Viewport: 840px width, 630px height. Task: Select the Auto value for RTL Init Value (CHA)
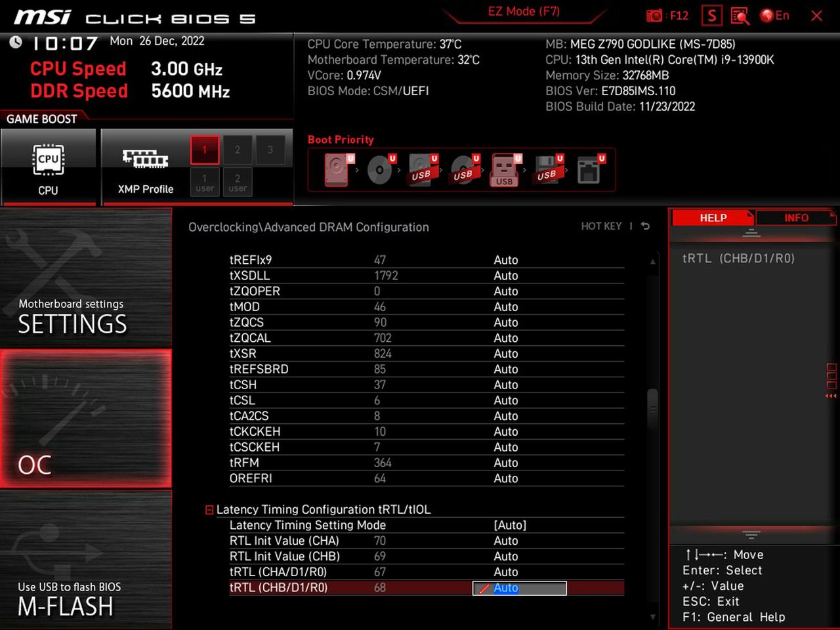(506, 541)
